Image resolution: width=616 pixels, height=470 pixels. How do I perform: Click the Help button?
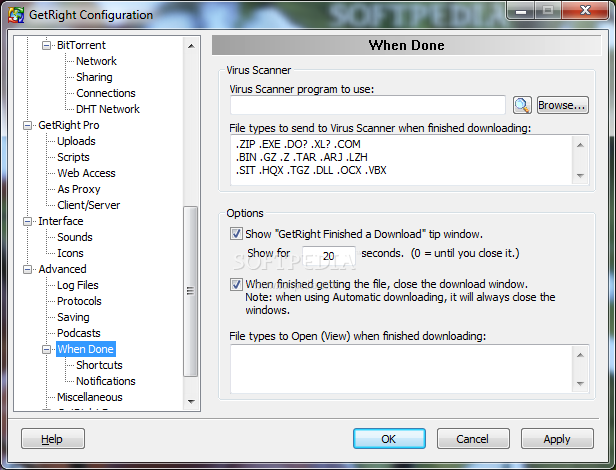click(x=53, y=439)
